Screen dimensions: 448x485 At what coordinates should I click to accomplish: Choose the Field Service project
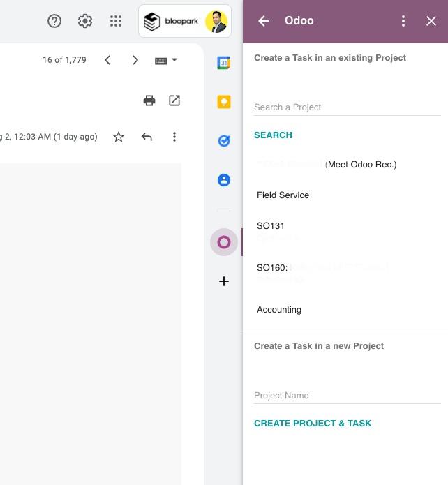pyautogui.click(x=283, y=195)
